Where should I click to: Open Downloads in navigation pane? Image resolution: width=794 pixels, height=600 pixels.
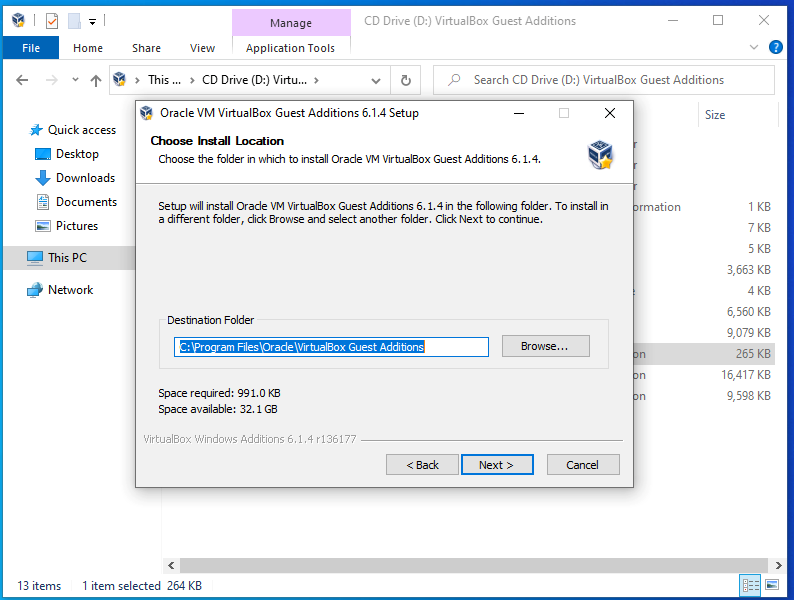point(85,178)
